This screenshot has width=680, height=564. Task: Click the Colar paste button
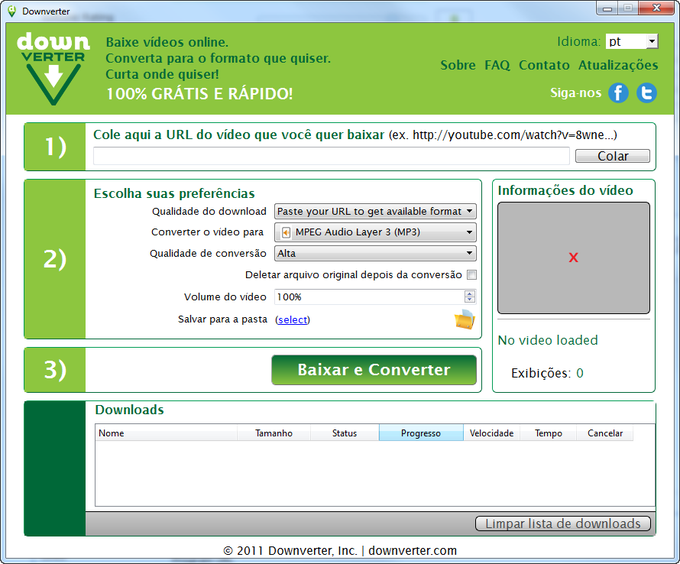612,156
